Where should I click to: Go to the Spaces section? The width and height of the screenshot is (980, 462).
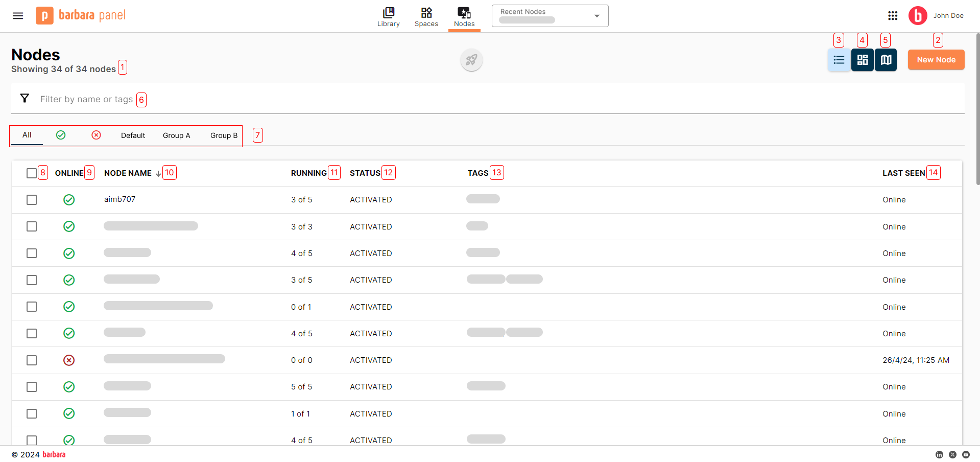[426, 17]
